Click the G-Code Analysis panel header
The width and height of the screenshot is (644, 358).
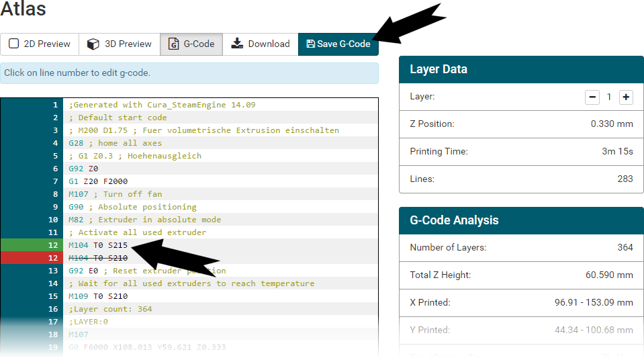tap(521, 220)
